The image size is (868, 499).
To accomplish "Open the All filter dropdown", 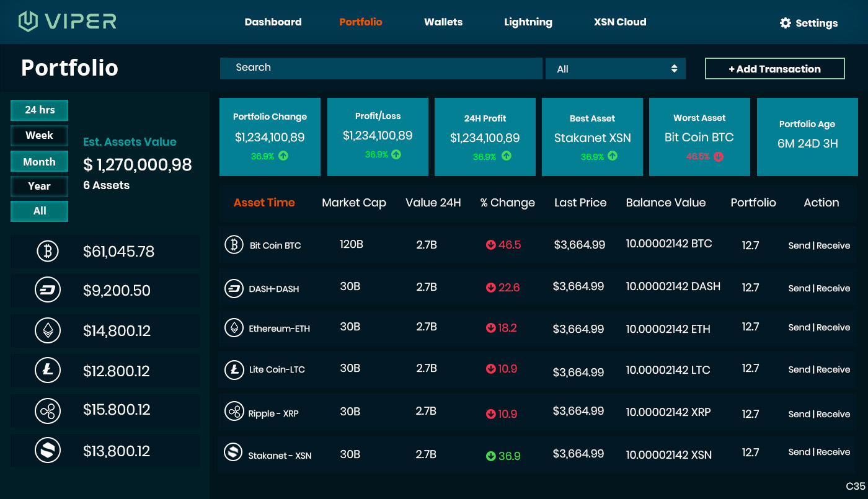I will 616,69.
